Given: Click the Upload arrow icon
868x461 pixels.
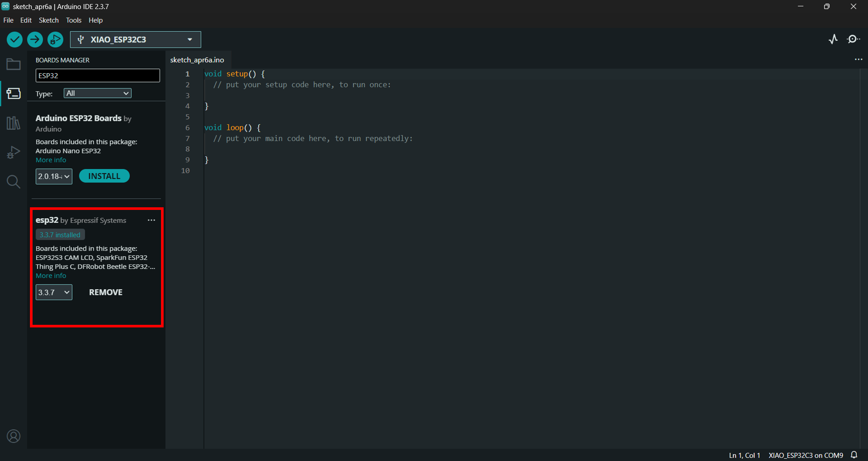Looking at the screenshot, I should point(35,39).
